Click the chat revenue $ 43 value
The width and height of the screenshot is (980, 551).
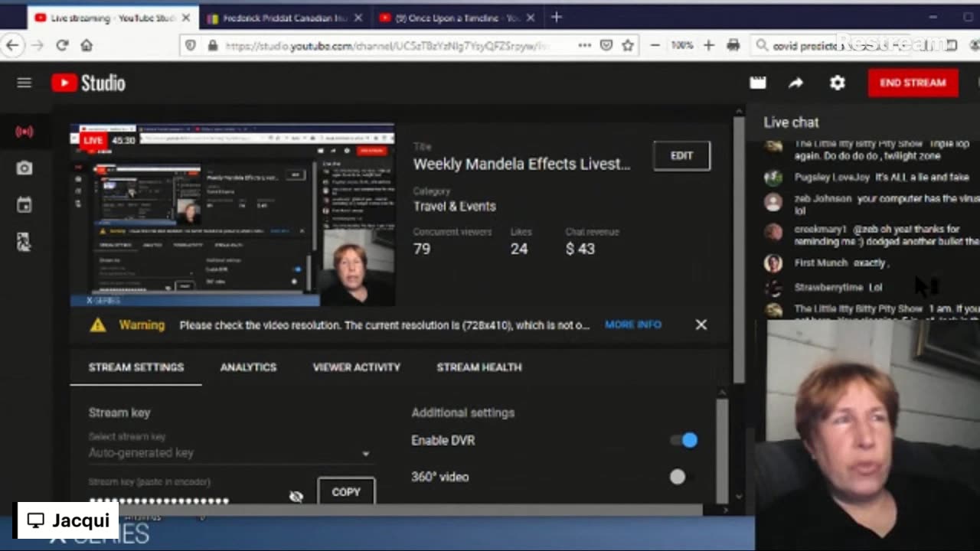[x=580, y=249]
